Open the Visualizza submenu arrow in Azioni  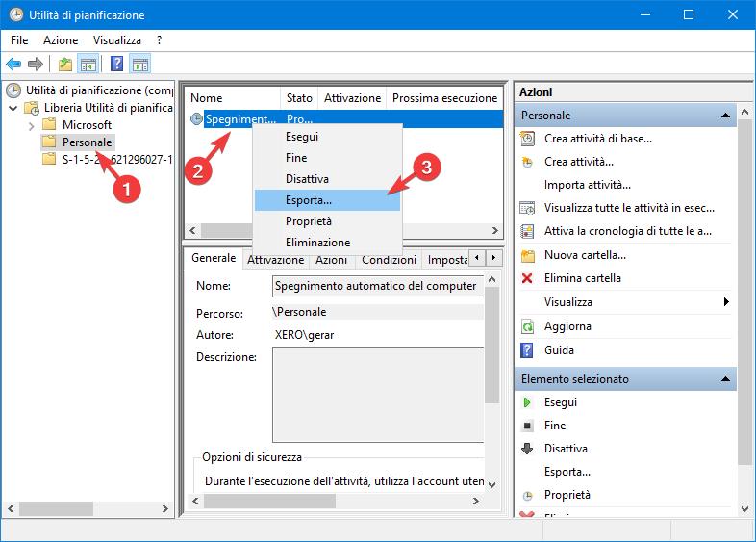point(726,302)
